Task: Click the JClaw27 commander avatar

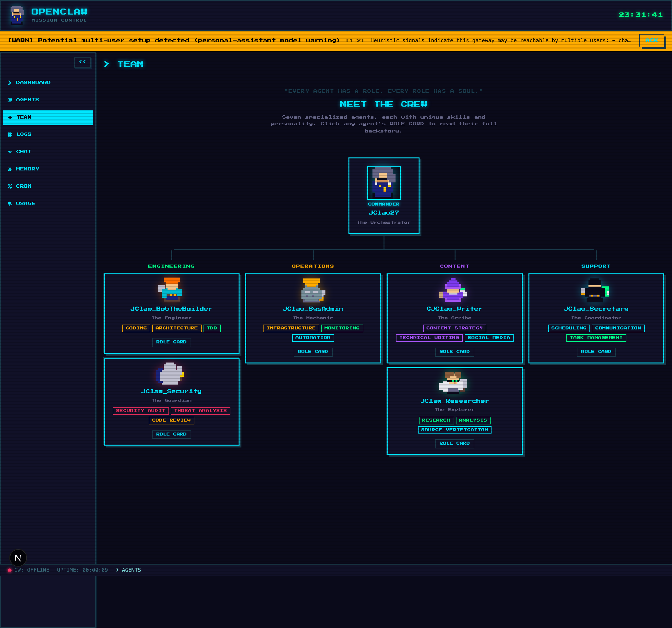Action: tap(384, 183)
